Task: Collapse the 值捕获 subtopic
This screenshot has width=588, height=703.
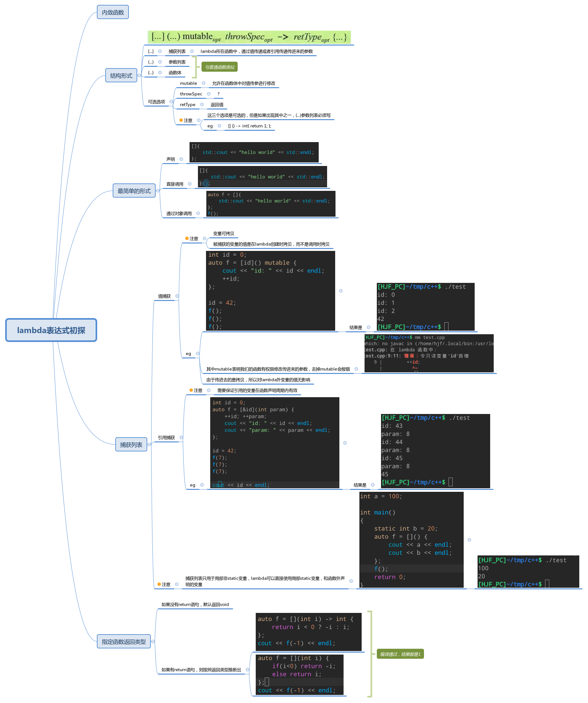Action: (177, 296)
